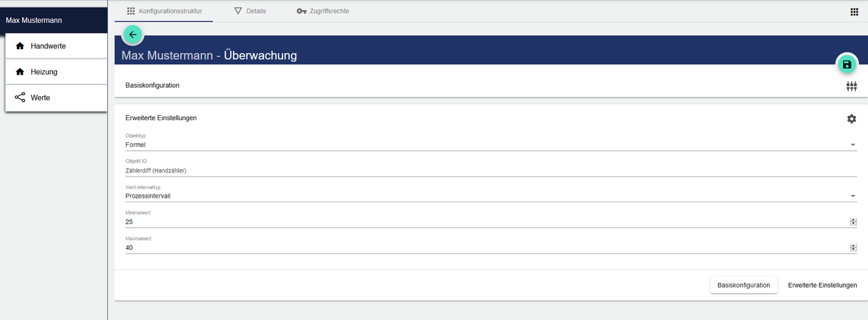Click the home icon beside Heizung
Image resolution: width=868 pixels, height=320 pixels.
point(20,72)
